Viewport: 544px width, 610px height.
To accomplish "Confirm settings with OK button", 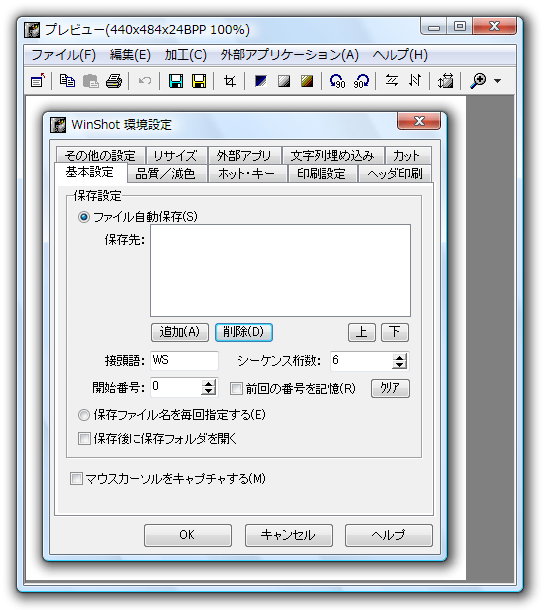I will coord(188,535).
